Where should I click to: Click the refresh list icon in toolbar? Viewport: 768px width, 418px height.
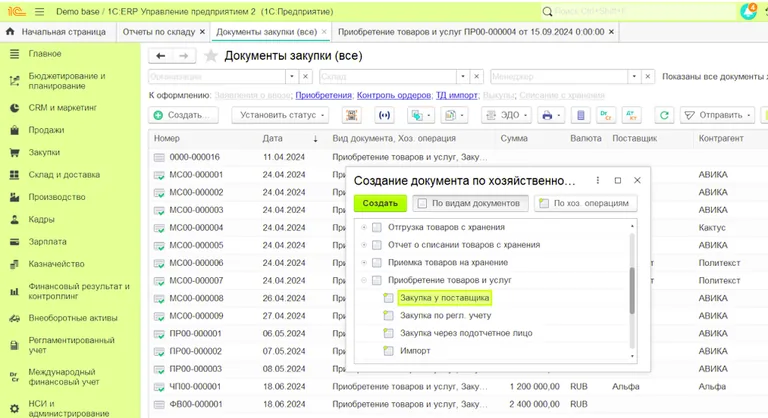[662, 116]
